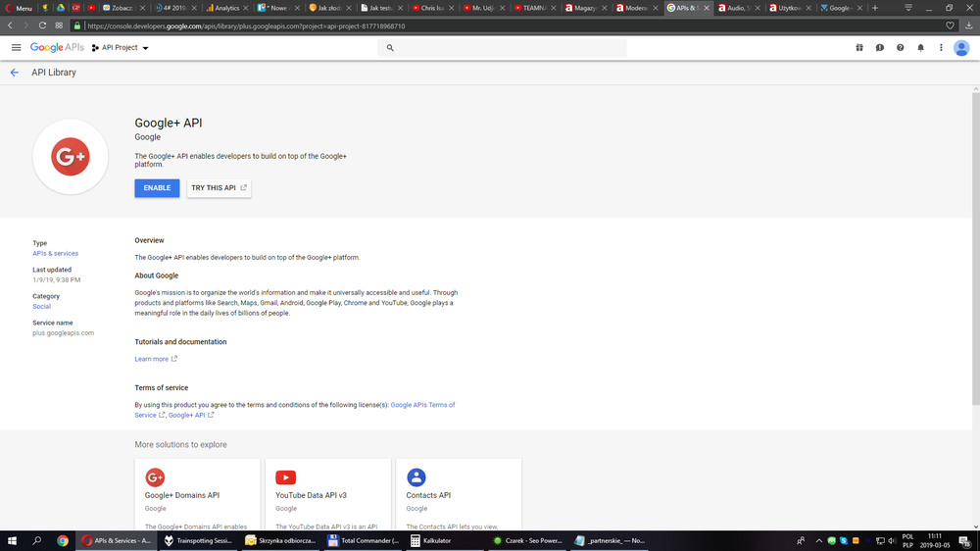Screen dimensions: 980x551
Task: Open the hamburger navigation menu
Action: [16, 47]
